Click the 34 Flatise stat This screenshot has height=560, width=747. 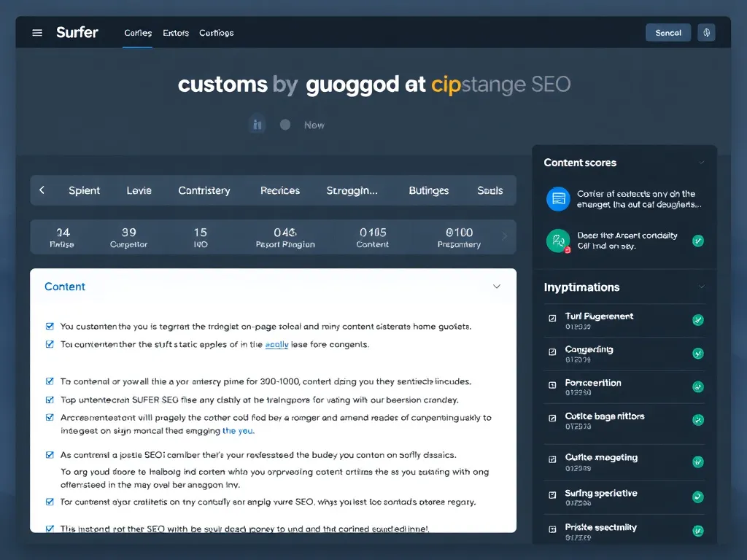coord(63,238)
